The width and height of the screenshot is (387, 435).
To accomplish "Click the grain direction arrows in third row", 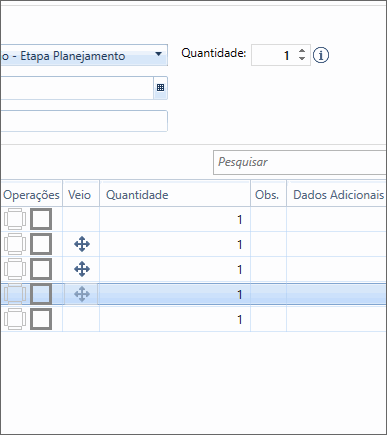I will [x=82, y=269].
